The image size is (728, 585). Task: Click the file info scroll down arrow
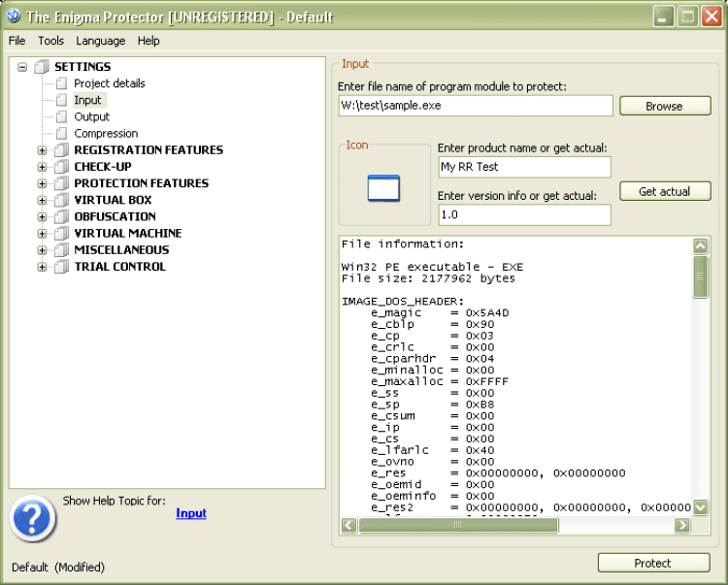(x=700, y=507)
